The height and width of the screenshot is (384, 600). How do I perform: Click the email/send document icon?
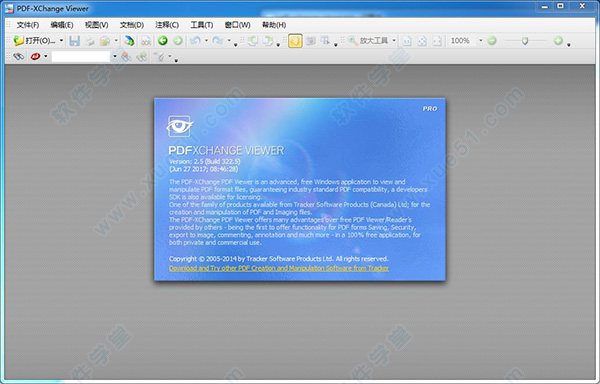[x=105, y=41]
